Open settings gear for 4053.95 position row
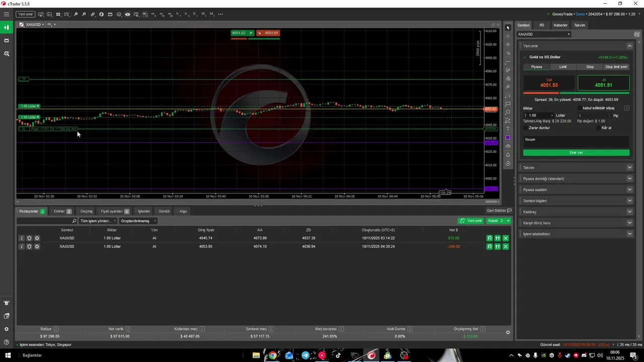 point(37,246)
